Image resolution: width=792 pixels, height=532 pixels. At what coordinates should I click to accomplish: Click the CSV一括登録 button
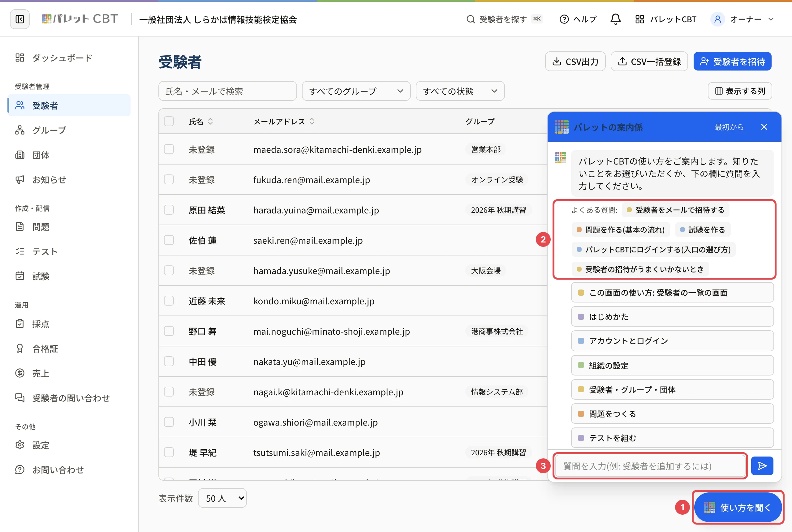pyautogui.click(x=649, y=62)
